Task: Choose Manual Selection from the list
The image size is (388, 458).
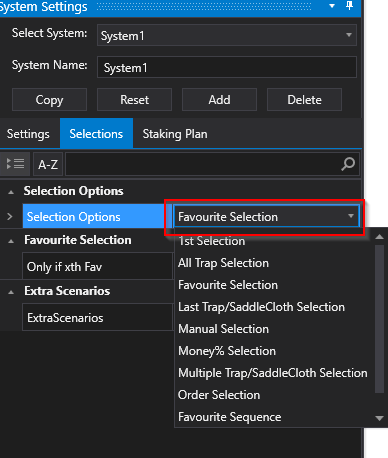Action: coord(223,329)
